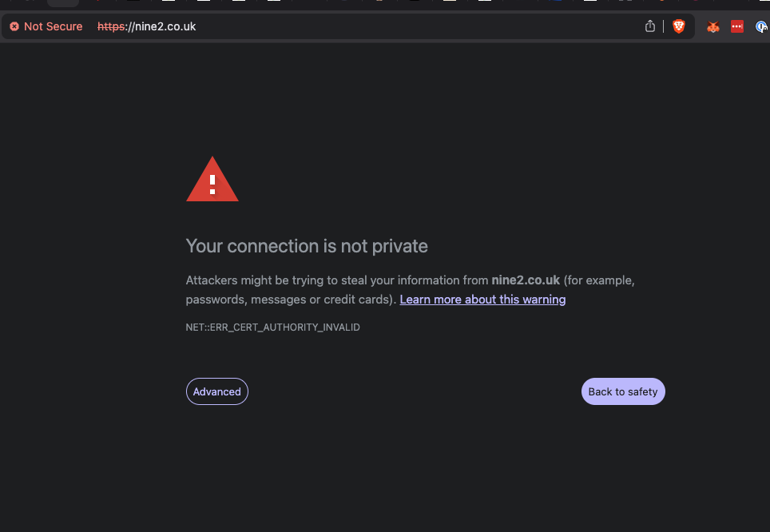The width and height of the screenshot is (770, 532).
Task: Click the 1Password extension icon
Action: pos(762,26)
